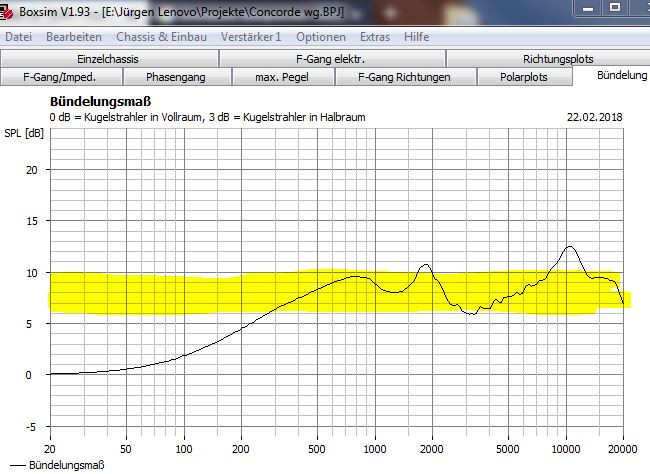Show the Phasengang tab
This screenshot has height=474, width=650.
[x=175, y=77]
